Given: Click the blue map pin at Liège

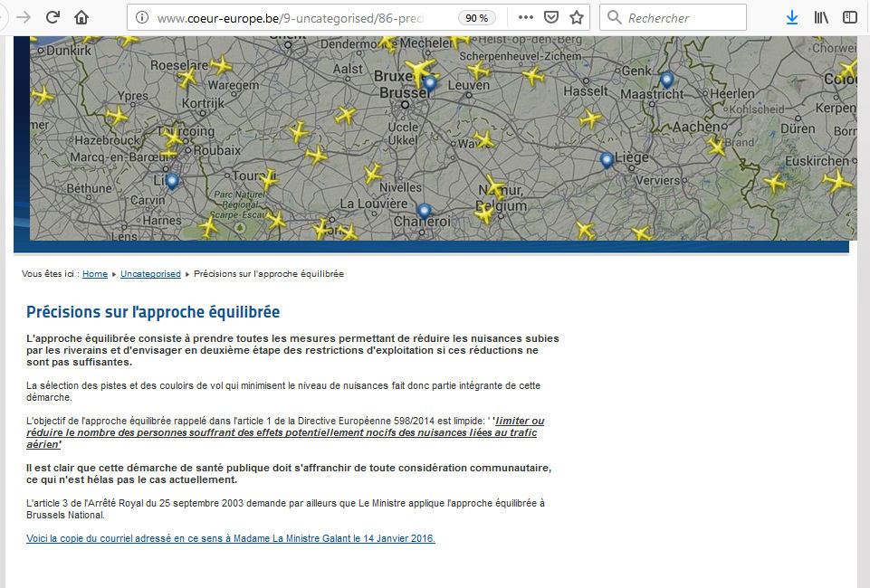Looking at the screenshot, I should [607, 160].
